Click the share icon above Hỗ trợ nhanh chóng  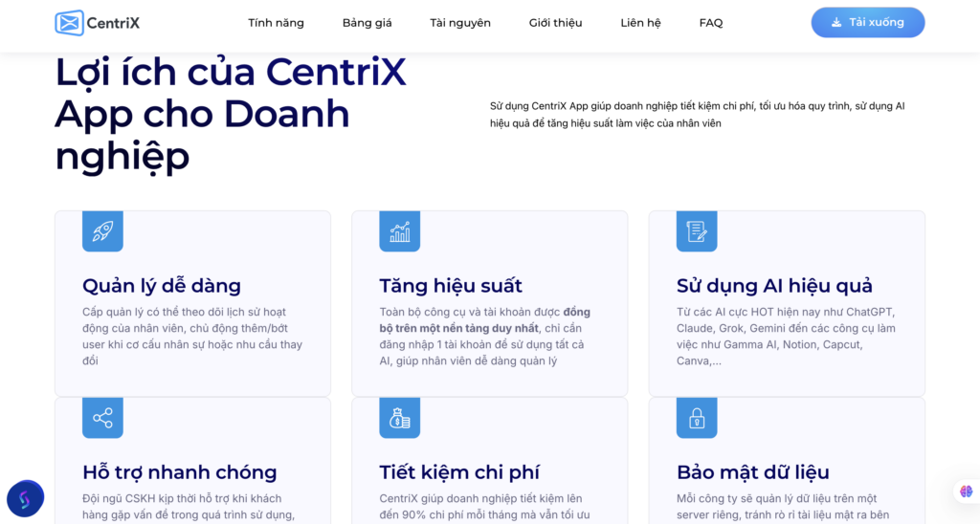[102, 418]
